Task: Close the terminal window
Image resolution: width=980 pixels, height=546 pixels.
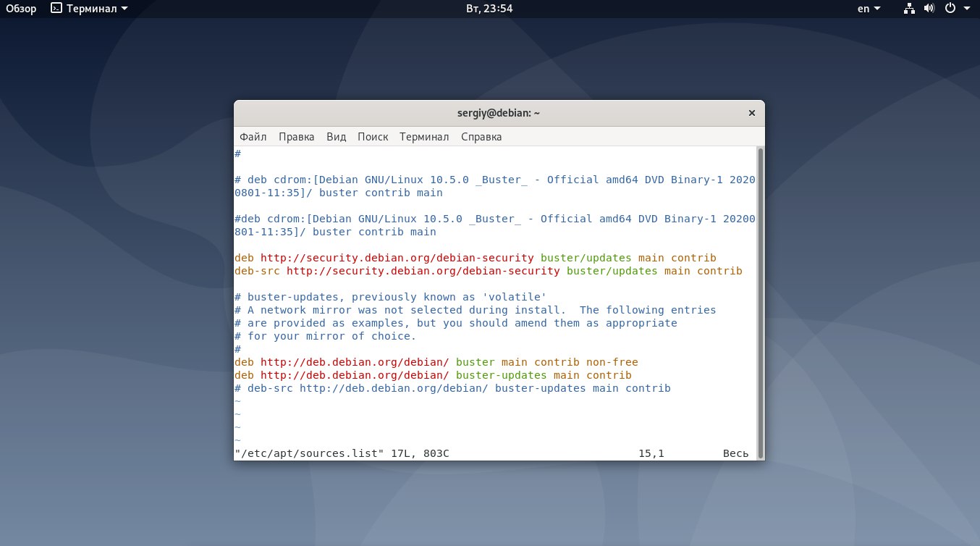Action: click(751, 113)
